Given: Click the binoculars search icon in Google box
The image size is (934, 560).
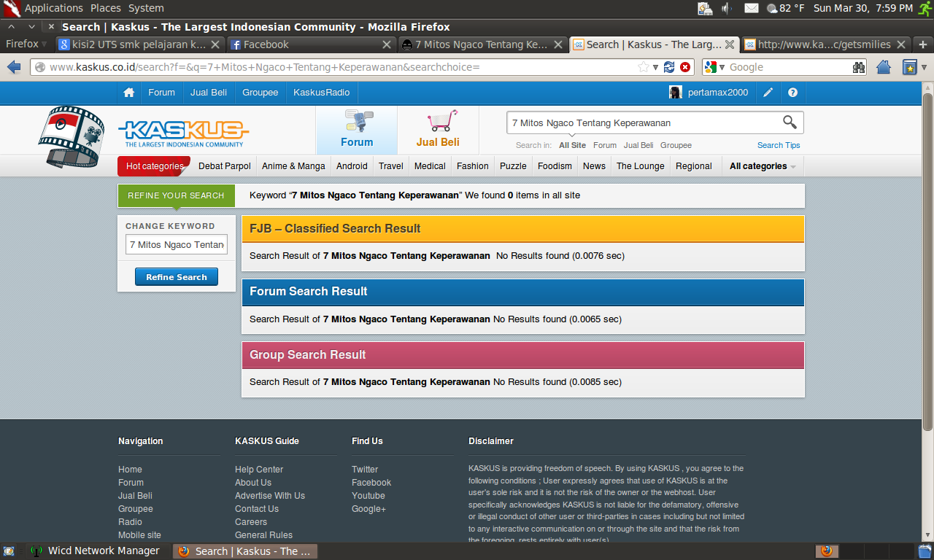Looking at the screenshot, I should click(x=859, y=67).
